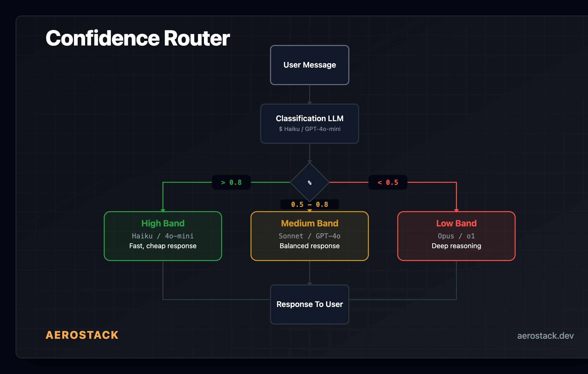Click the '0.5 — 0.8' range label
The height and width of the screenshot is (374, 588).
309,205
